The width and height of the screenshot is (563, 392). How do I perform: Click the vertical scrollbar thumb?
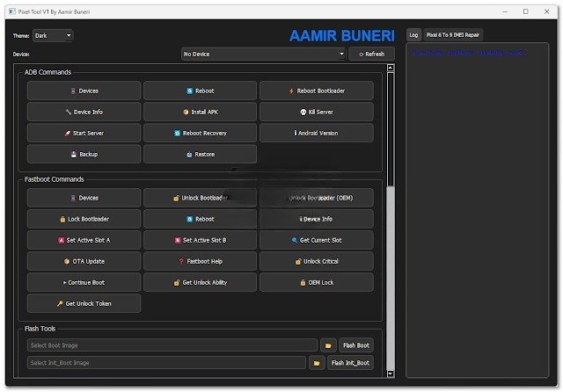391,129
